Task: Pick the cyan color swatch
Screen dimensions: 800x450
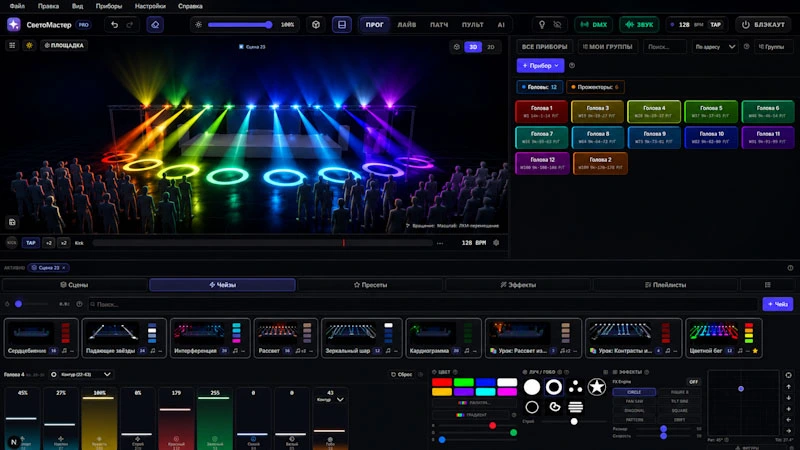Action: (x=485, y=392)
